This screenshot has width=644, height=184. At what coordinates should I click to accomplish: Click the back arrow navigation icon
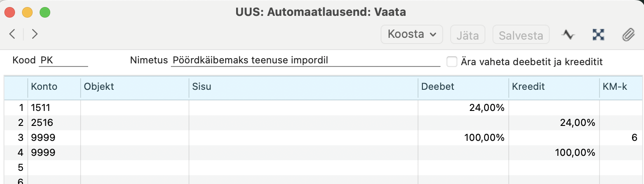(12, 34)
